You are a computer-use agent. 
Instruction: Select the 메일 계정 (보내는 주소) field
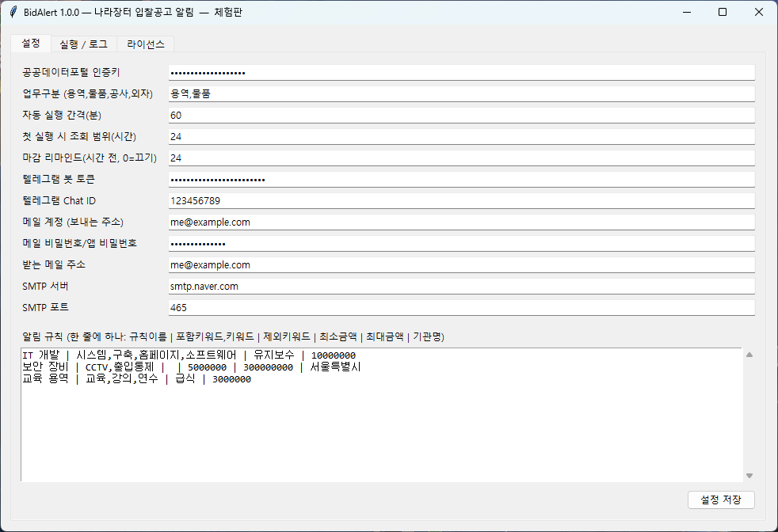(461, 222)
